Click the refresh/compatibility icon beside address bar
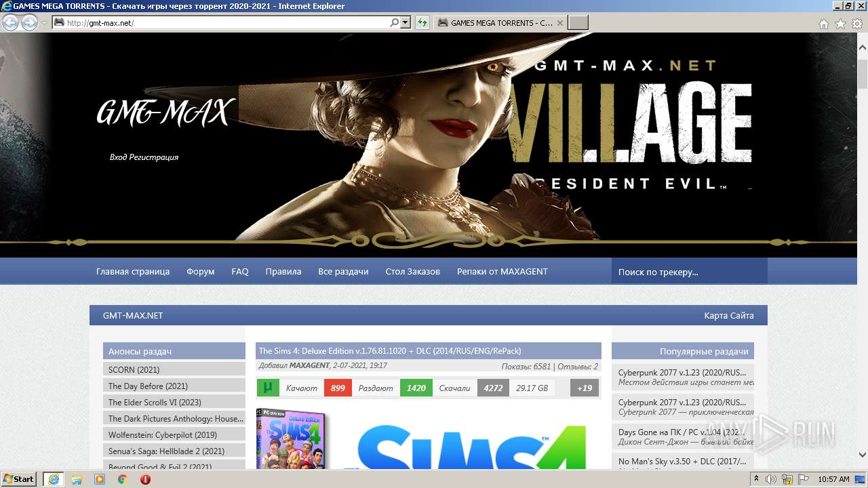 [x=422, y=22]
